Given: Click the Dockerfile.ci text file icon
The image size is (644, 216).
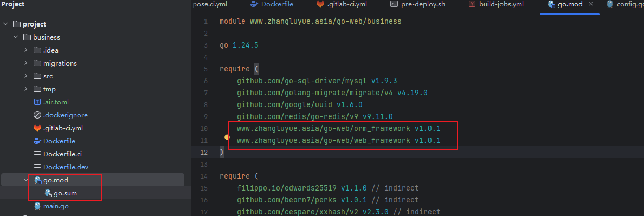Looking at the screenshot, I should pos(37,154).
